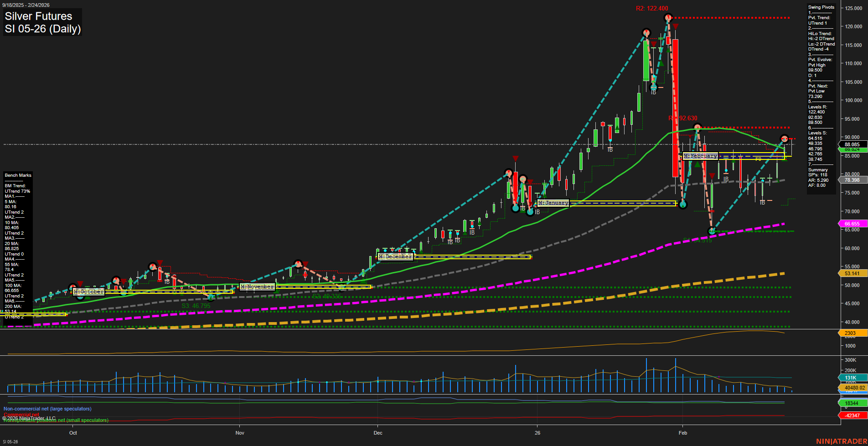The width and height of the screenshot is (868, 446).
Task: Click the M:December monthly pivot label
Action: [395, 257]
